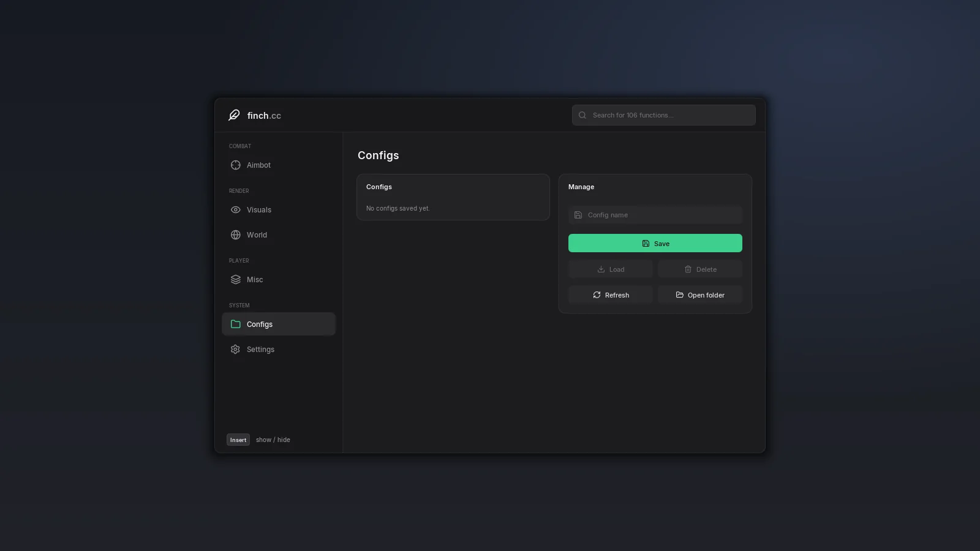Screen dimensions: 980x551
Task: Click the floppy disk icon beside Config name
Action: click(578, 215)
